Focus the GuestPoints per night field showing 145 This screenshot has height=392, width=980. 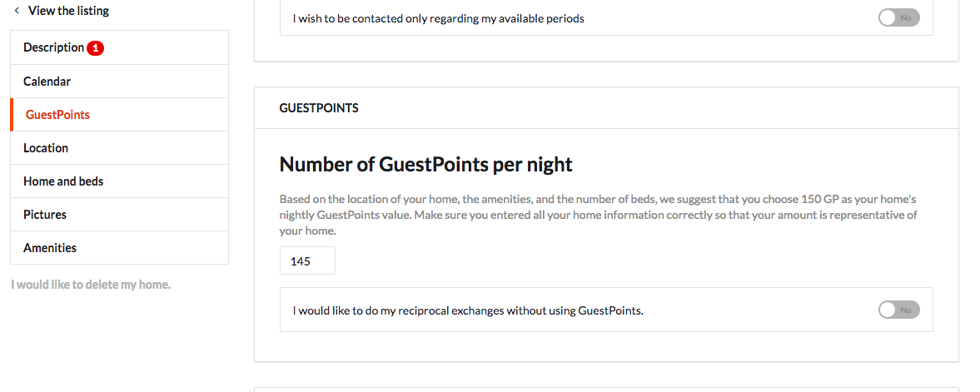307,261
